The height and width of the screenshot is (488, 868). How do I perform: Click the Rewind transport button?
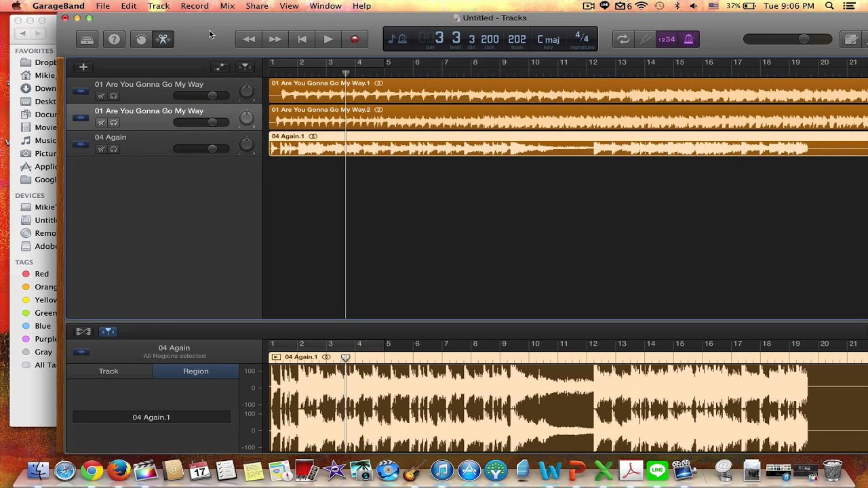pos(249,39)
